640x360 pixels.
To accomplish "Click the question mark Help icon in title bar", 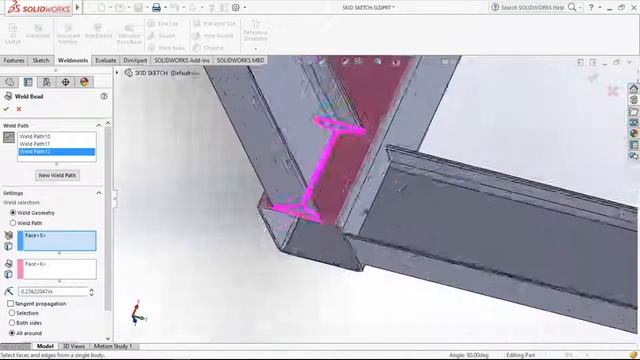I will tap(591, 7).
